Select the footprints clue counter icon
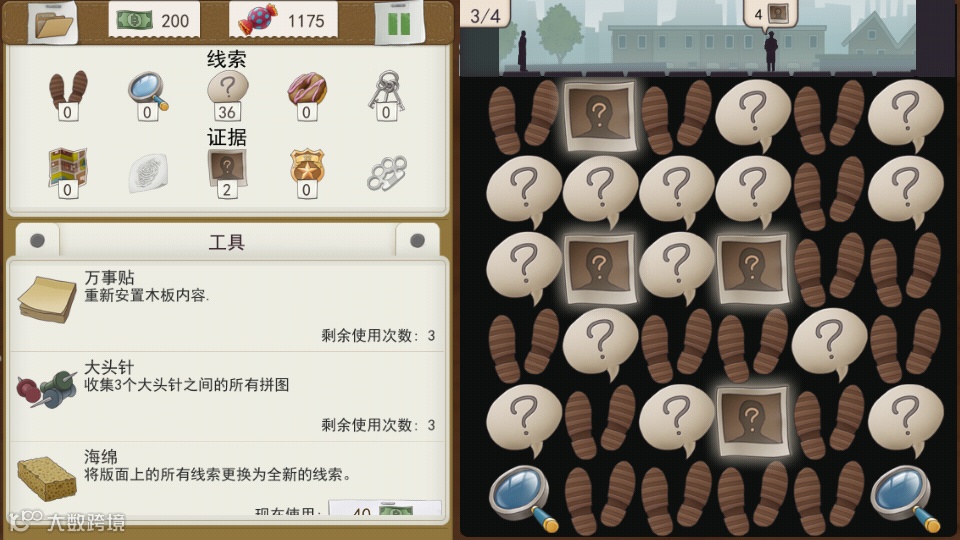 (x=68, y=95)
